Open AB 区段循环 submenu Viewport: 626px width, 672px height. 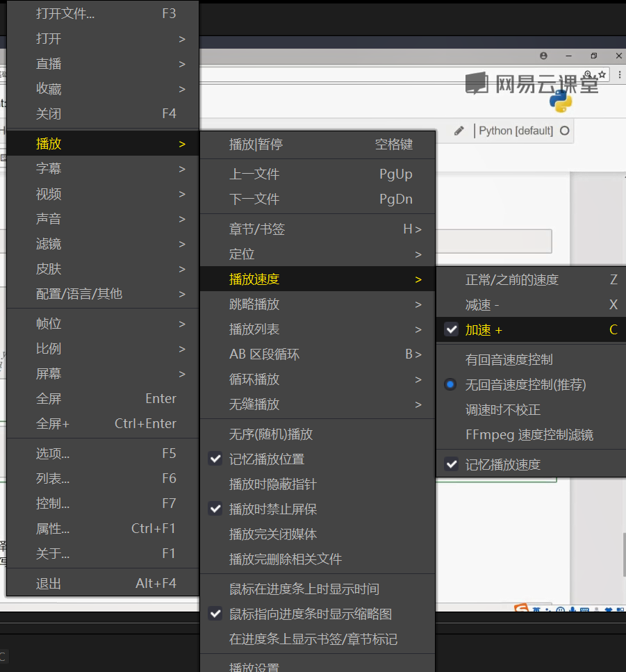[x=318, y=354]
